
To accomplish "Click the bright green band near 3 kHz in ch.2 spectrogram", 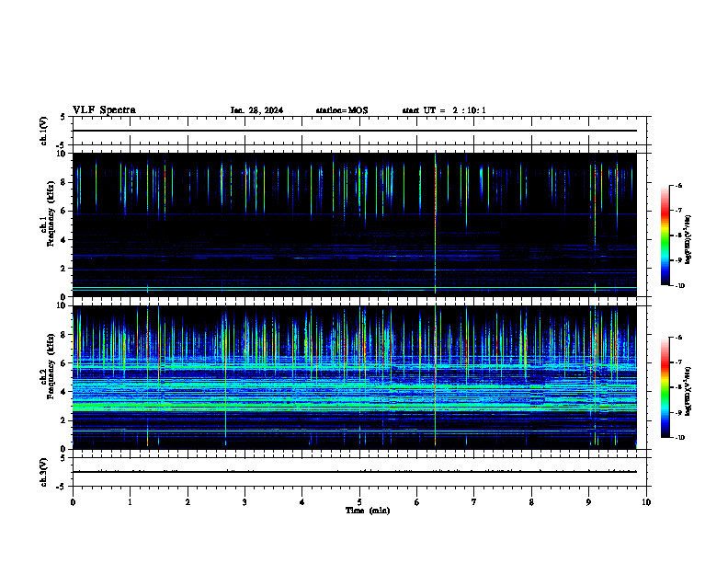I will 355,407.
